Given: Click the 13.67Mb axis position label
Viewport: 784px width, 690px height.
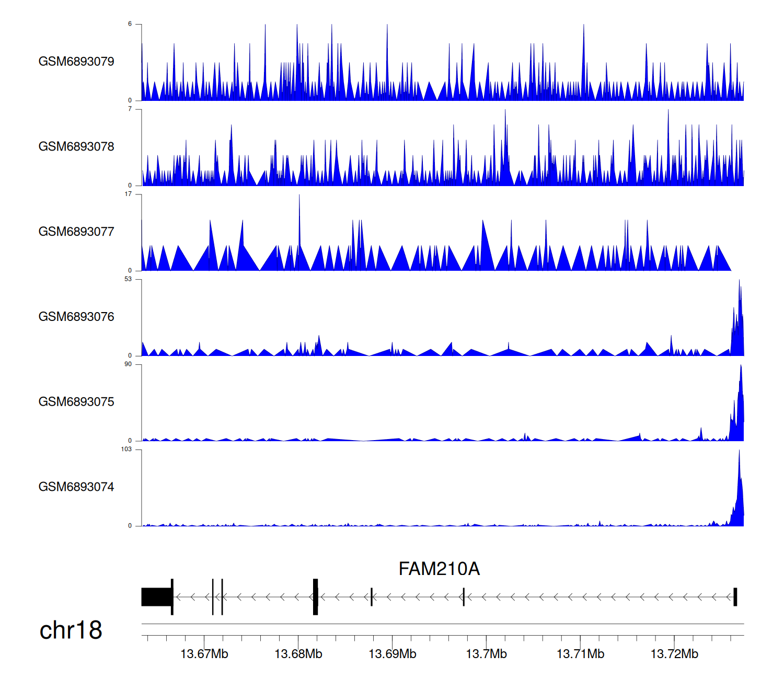Looking at the screenshot, I should [x=204, y=654].
